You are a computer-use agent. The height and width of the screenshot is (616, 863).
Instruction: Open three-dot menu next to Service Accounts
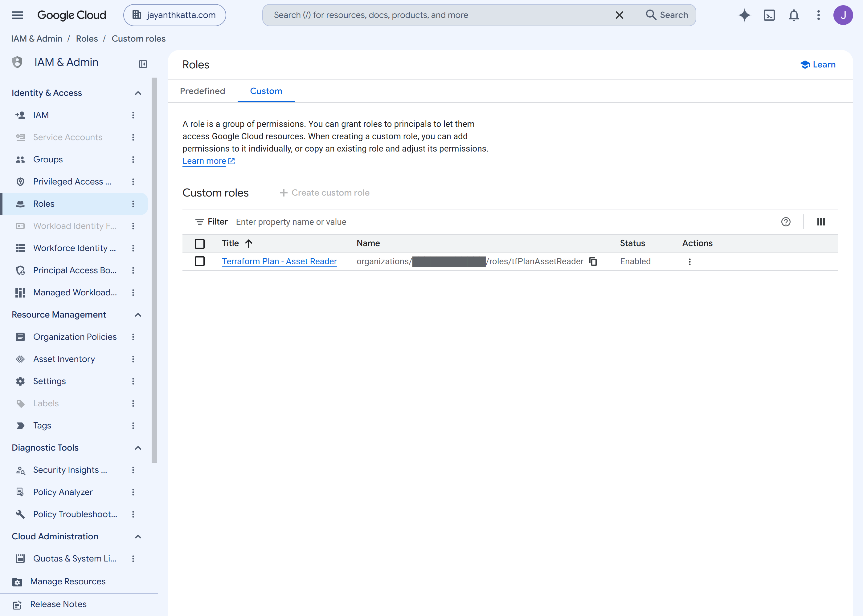pyautogui.click(x=133, y=137)
